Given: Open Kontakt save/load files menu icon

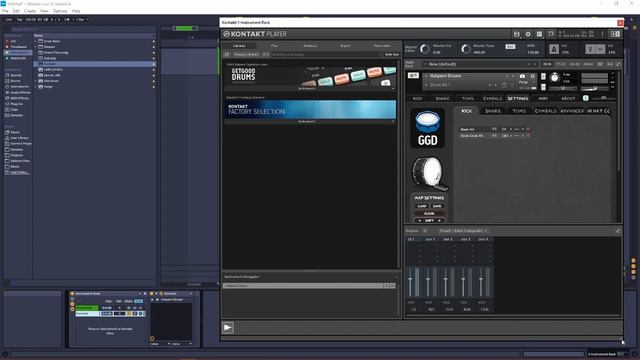Looking at the screenshot, I should 516,34.
